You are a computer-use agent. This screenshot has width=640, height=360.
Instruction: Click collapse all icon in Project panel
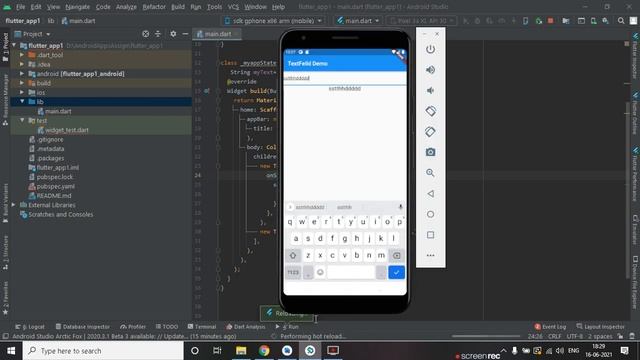(x=158, y=34)
